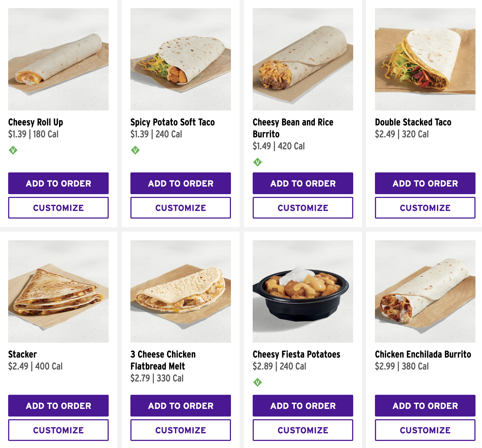The image size is (482, 448).
Task: Customize the Stacker
Action: click(x=58, y=430)
